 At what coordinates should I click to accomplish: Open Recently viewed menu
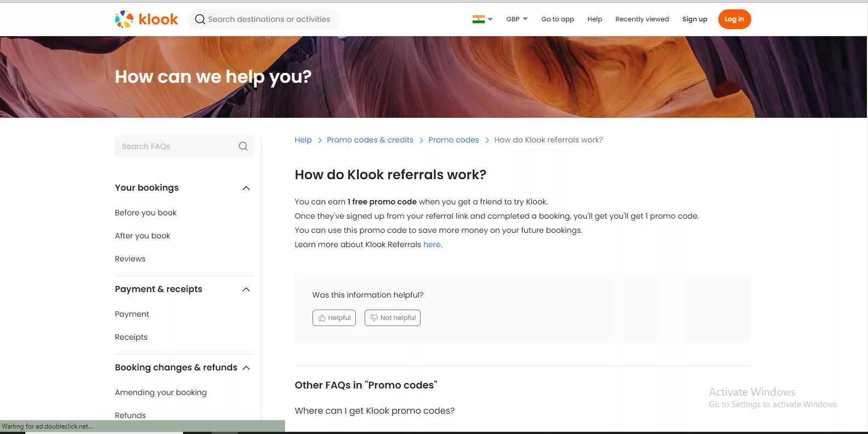pos(642,19)
